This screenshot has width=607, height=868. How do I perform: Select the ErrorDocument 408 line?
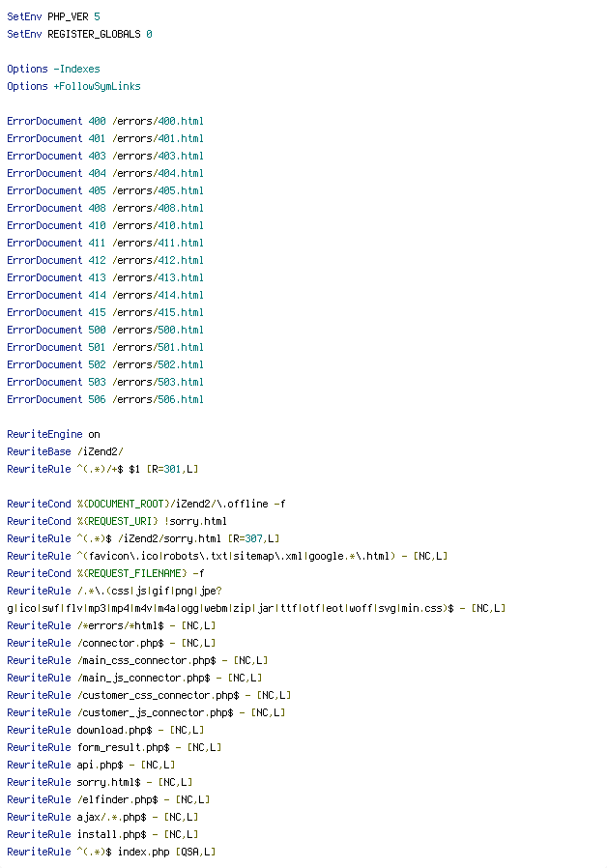[105, 208]
